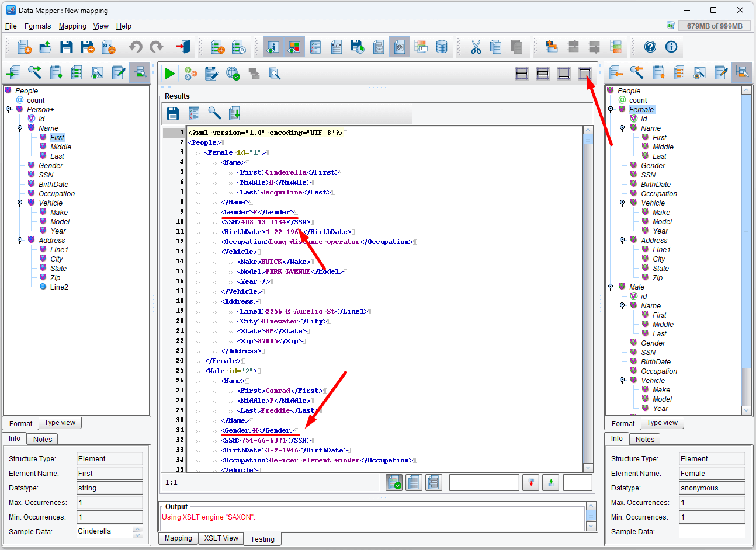The height and width of the screenshot is (550, 756).
Task: Click the export document icon in the Results toolbar
Action: click(235, 113)
